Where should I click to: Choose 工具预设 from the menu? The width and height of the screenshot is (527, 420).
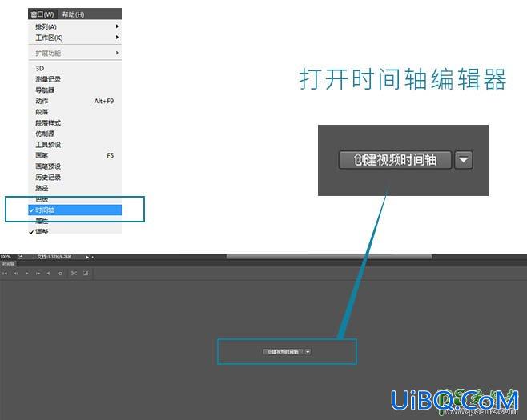75,145
